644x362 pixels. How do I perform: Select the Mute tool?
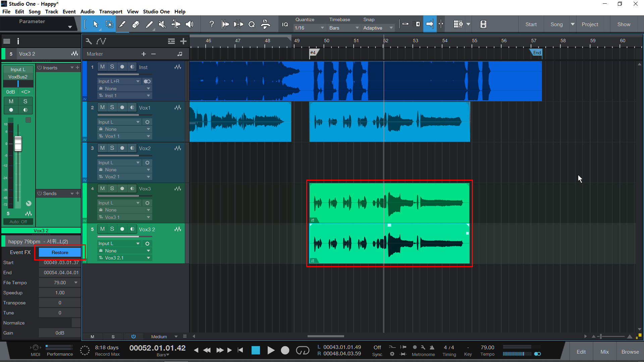pyautogui.click(x=162, y=24)
